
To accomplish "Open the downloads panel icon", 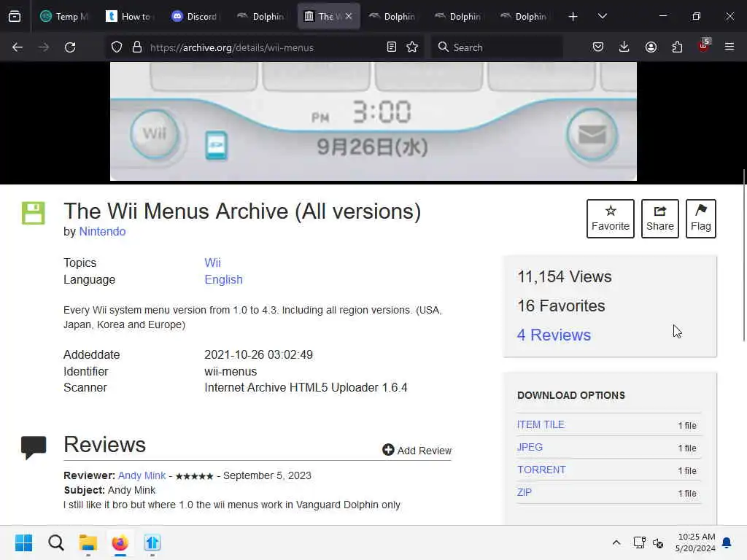I will click(x=624, y=47).
